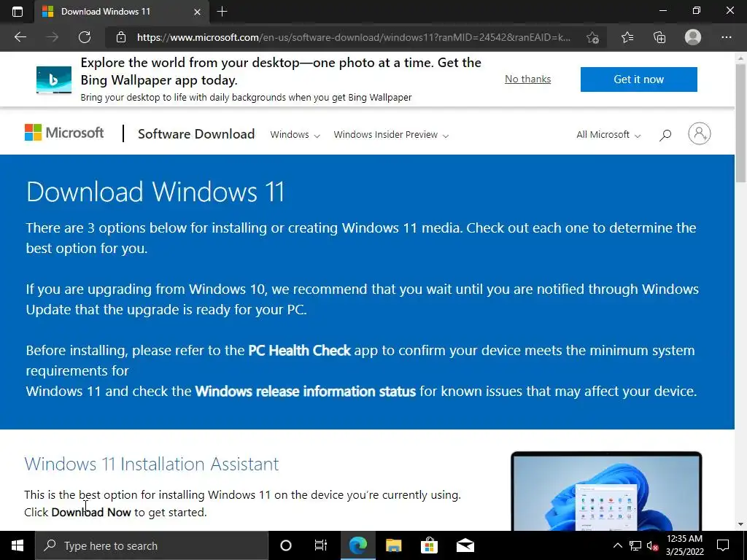Open the Windows Start menu
The width and height of the screenshot is (747, 560).
click(x=18, y=545)
